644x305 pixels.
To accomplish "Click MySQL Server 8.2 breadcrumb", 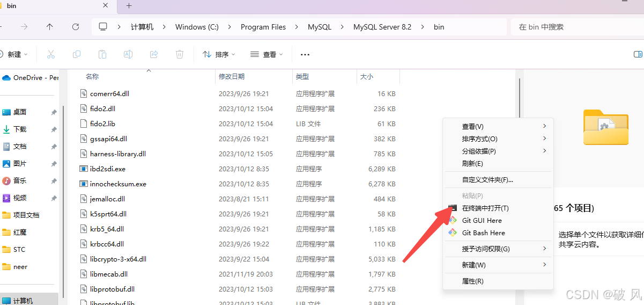I will 382,27.
